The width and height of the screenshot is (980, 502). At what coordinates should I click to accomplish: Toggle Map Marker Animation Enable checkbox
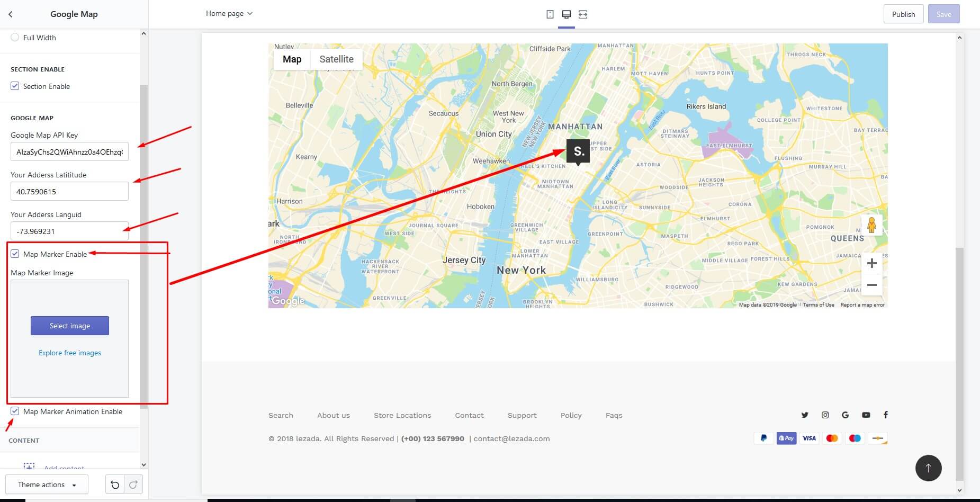pos(15,411)
